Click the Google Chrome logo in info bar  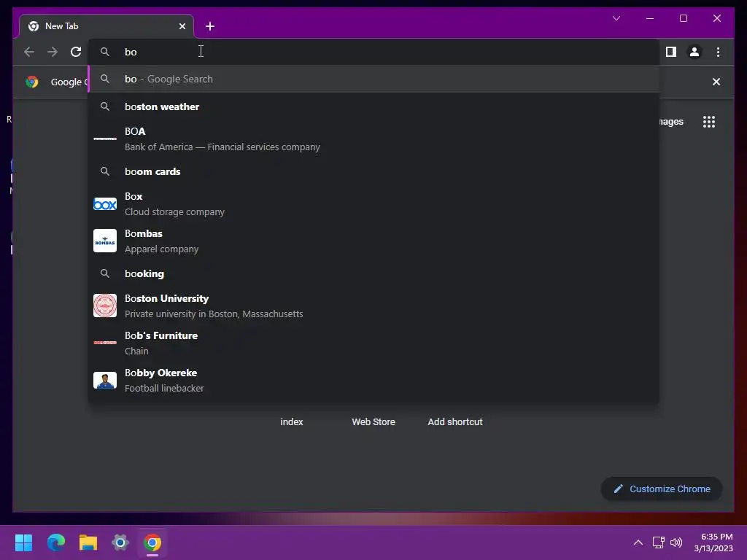32,82
